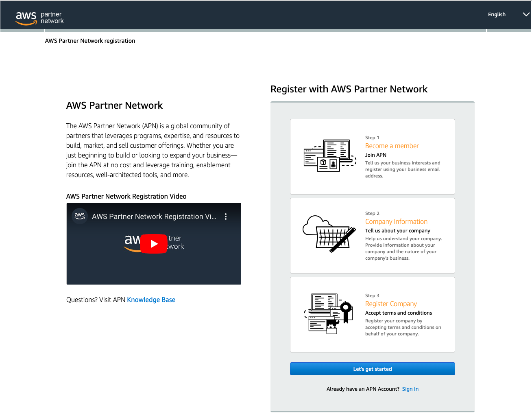Image resolution: width=532 pixels, height=416 pixels.
Task: Click the Step 2 label
Action: coord(372,213)
